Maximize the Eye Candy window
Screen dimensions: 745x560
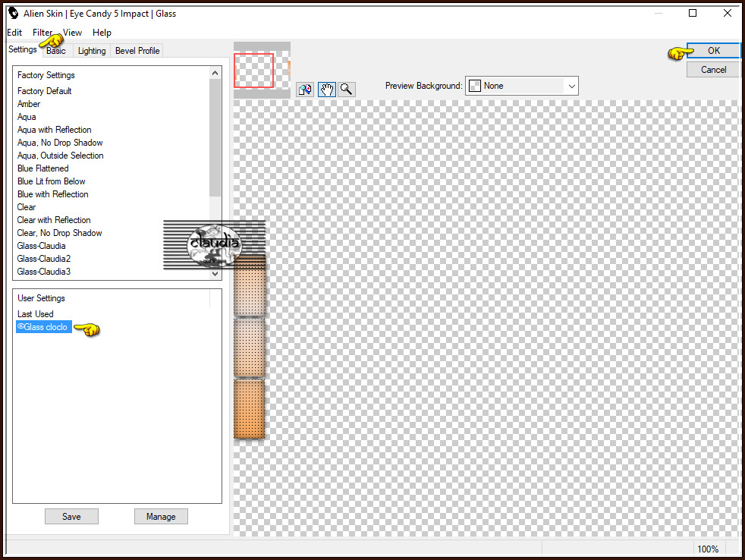click(x=692, y=13)
